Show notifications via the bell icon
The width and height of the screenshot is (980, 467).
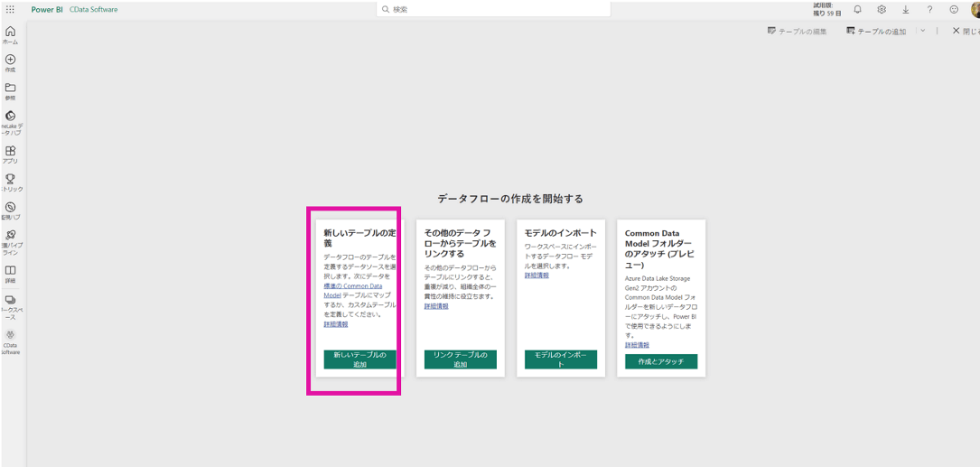tap(857, 9)
